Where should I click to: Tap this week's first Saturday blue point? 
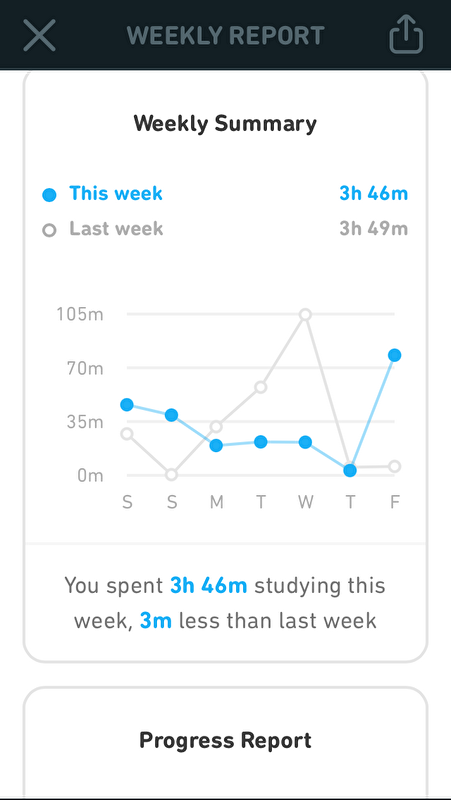pyautogui.click(x=127, y=405)
